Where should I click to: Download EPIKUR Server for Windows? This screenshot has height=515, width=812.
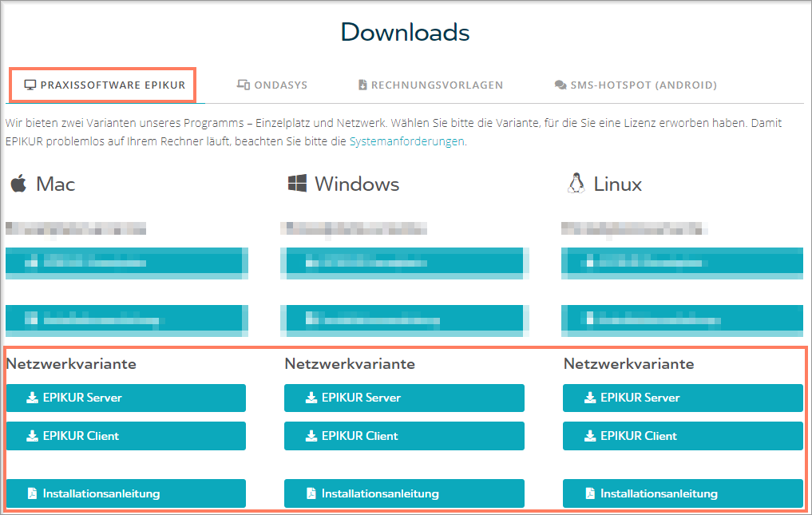click(404, 398)
